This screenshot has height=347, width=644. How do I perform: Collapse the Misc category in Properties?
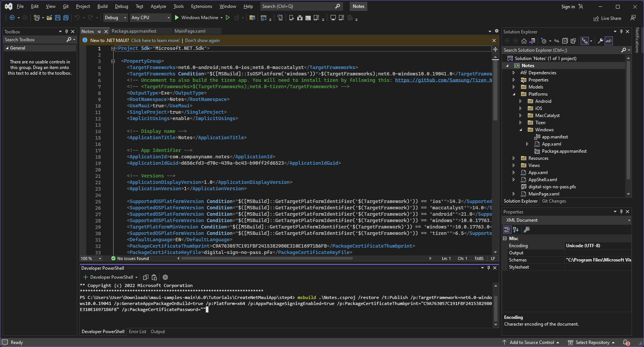pyautogui.click(x=505, y=239)
